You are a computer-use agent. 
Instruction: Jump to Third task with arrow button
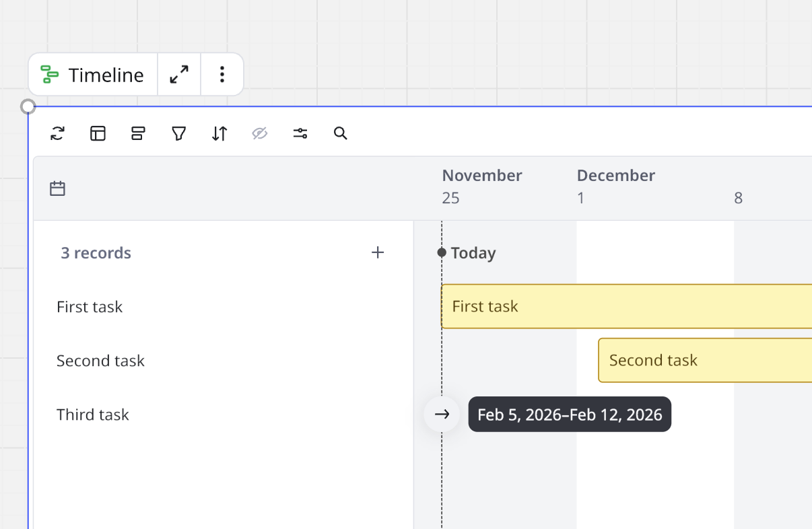(442, 415)
